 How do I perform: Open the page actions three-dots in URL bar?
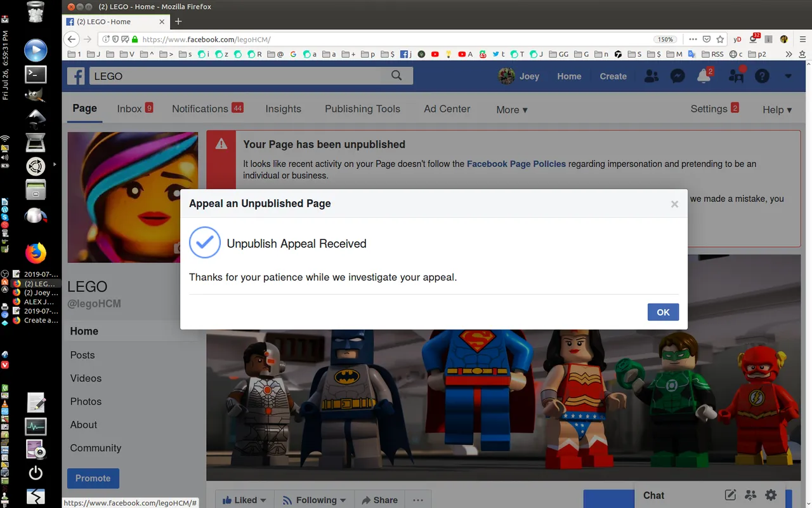pyautogui.click(x=693, y=39)
